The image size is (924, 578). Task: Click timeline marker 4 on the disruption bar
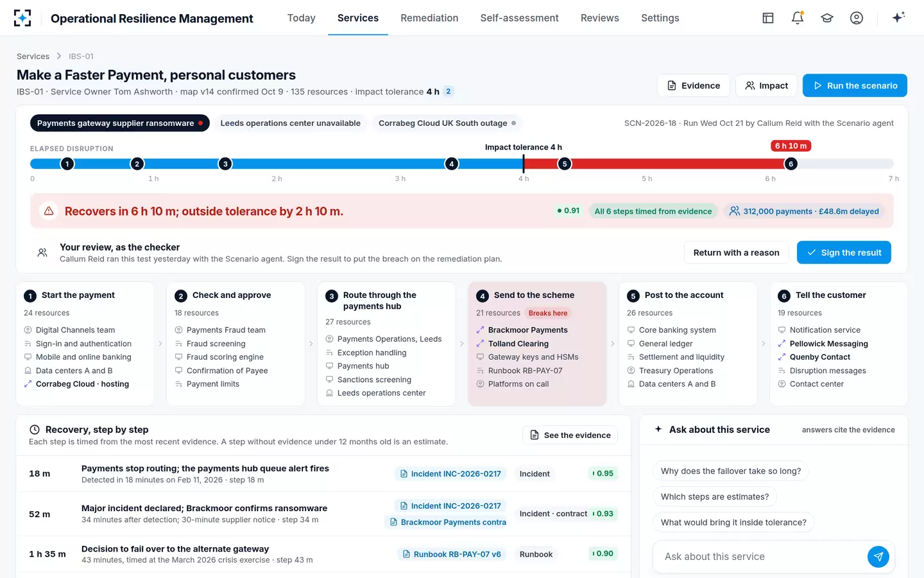(452, 164)
